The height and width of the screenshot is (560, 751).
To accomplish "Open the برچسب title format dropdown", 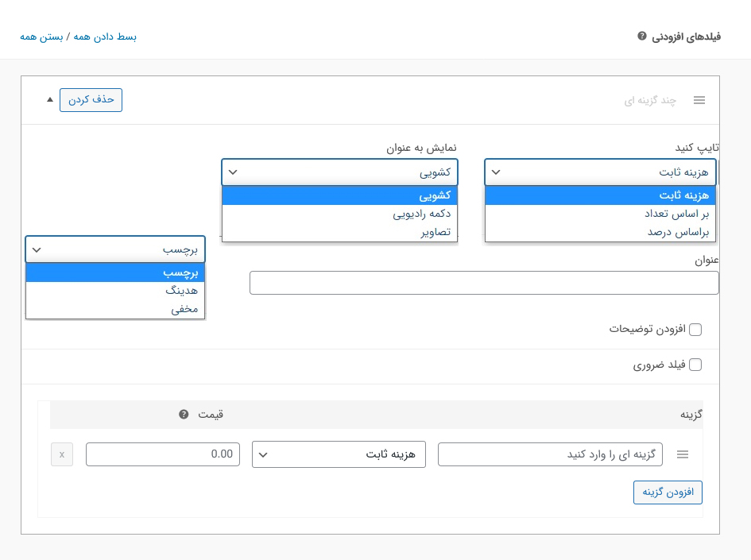I will click(x=115, y=249).
